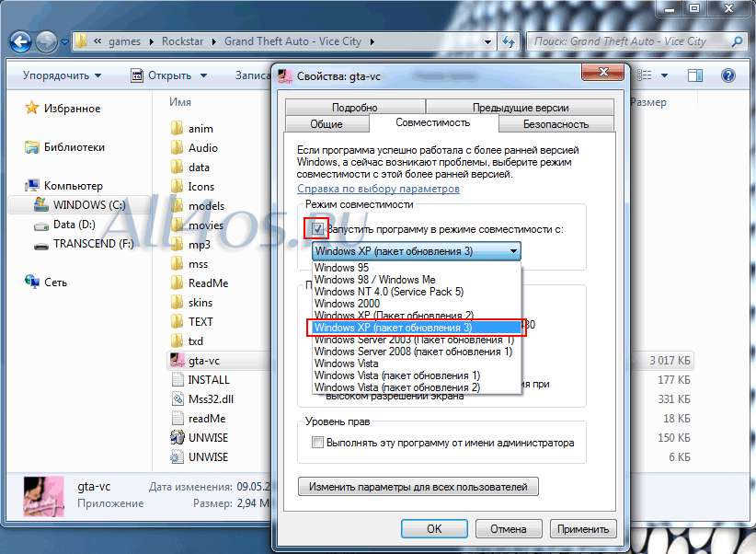Open the Упорядочить menu
The width and height of the screenshot is (756, 554).
pos(62,75)
